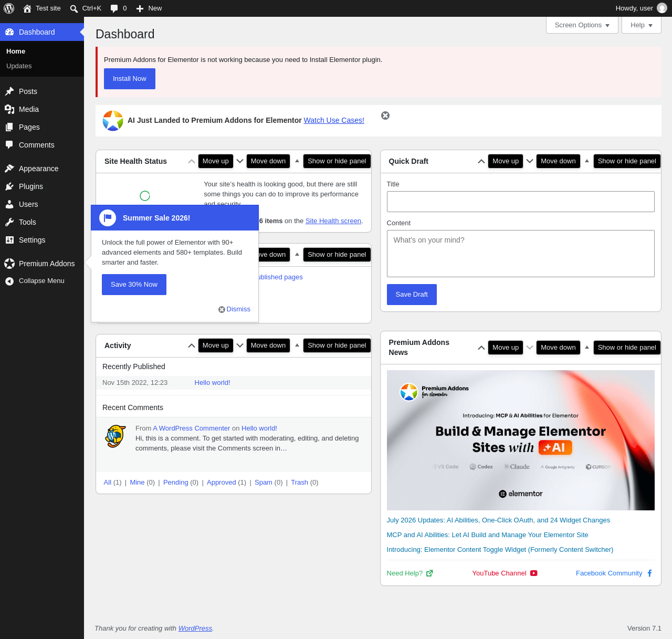Image resolution: width=672 pixels, height=639 pixels.
Task: Open the Hello world! published post link
Action: tap(212, 383)
